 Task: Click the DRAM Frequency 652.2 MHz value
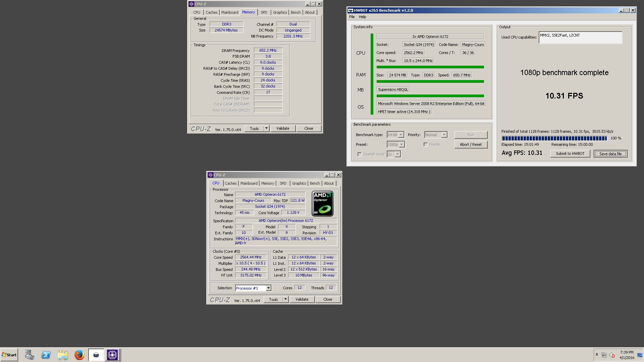pos(268,50)
